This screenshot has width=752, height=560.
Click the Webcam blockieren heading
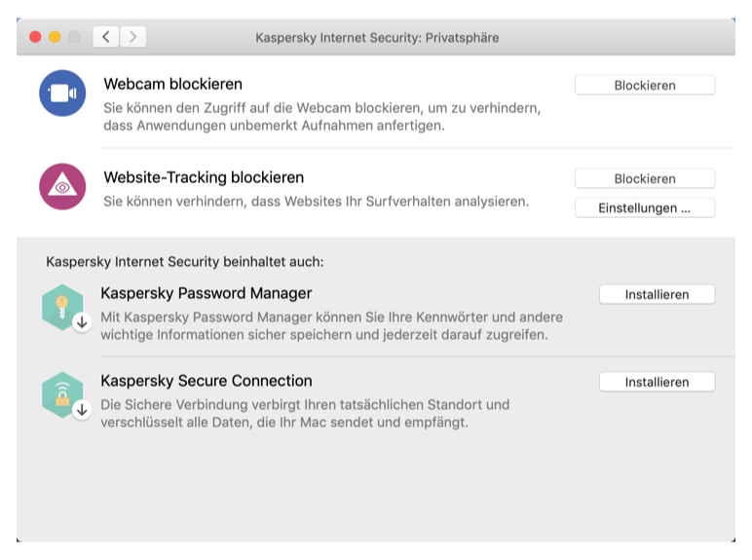click(173, 85)
